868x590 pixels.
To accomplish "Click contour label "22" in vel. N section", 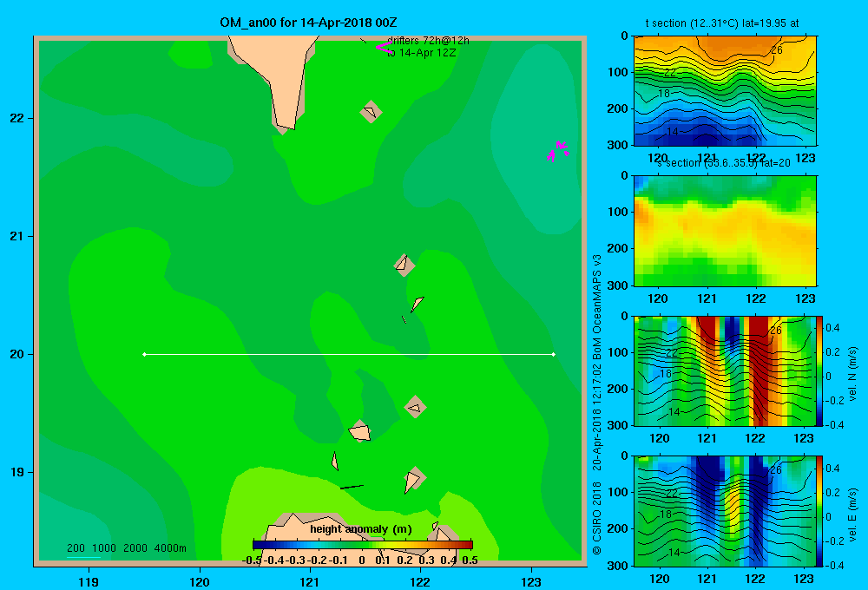I will (672, 352).
